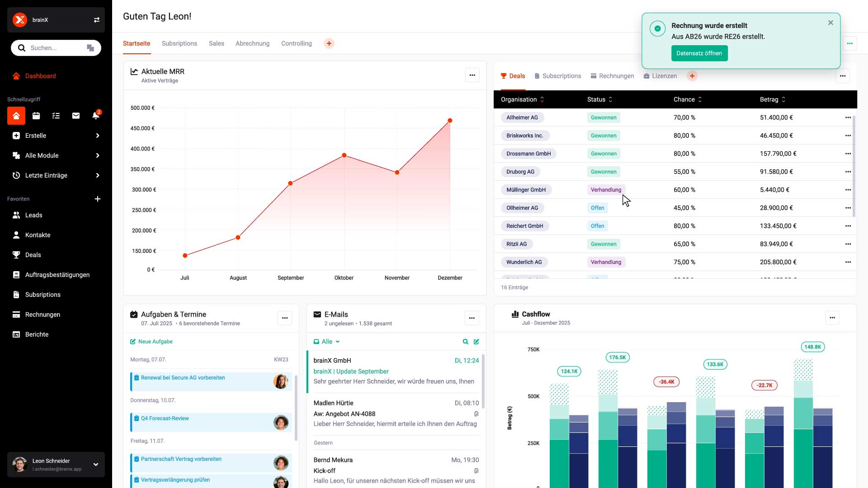The height and width of the screenshot is (488, 868).
Task: Expand Leon Schneider user menu
Action: [95, 465]
